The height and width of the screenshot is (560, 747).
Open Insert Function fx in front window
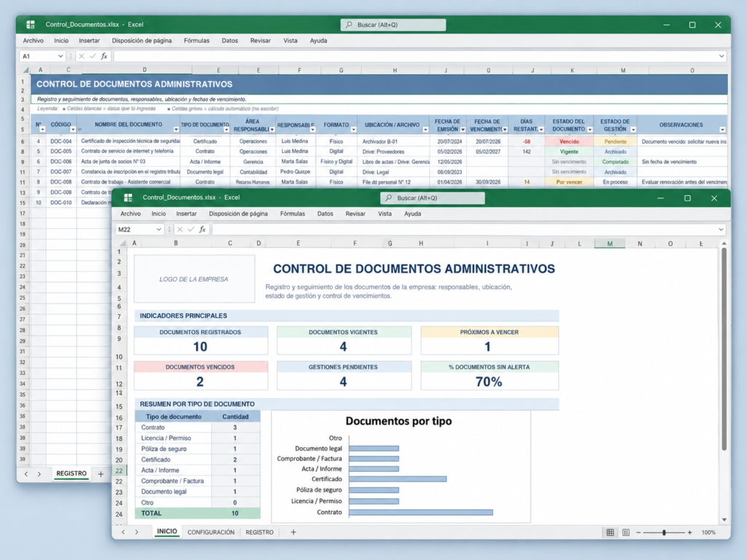coord(203,230)
